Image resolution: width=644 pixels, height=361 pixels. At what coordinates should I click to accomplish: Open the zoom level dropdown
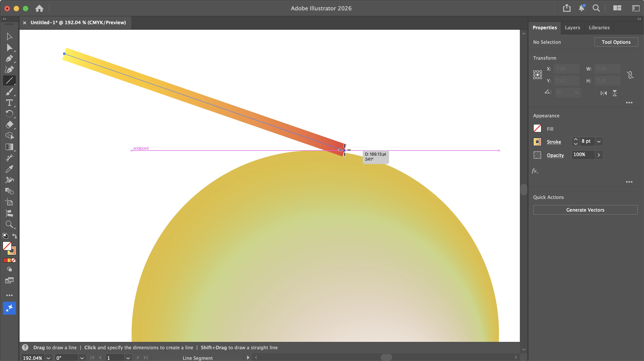49,358
